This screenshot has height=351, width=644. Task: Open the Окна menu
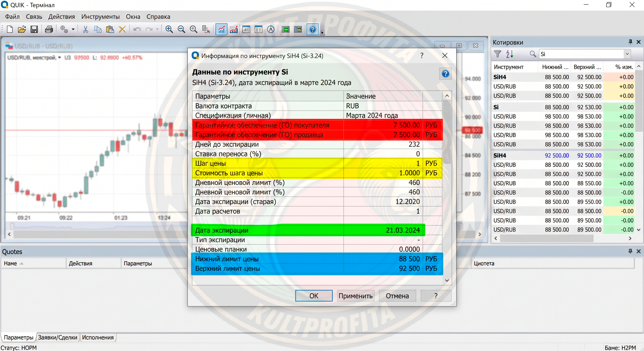(133, 17)
